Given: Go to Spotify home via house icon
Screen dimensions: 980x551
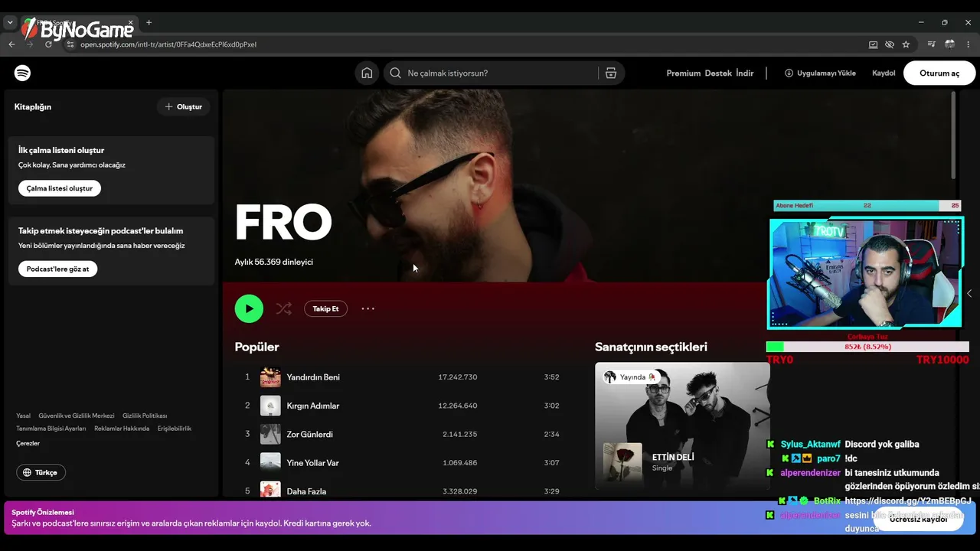Looking at the screenshot, I should [x=367, y=73].
